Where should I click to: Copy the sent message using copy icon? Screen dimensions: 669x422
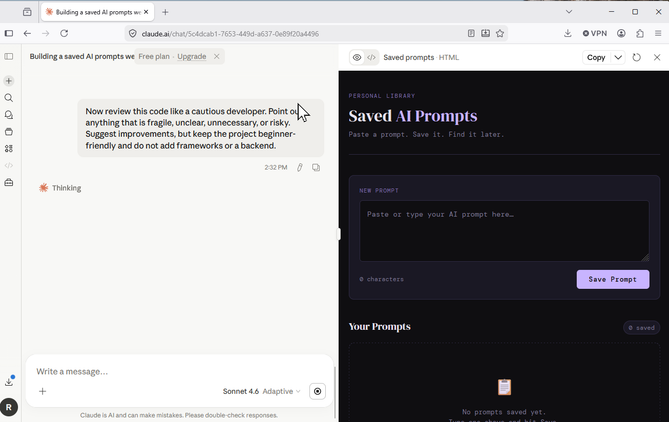(316, 167)
